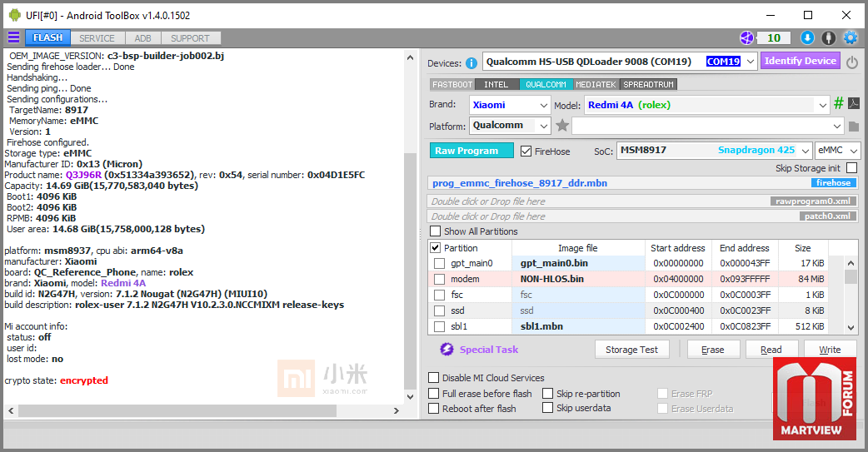Check the gpt_main0 partition checkbox

point(440,263)
